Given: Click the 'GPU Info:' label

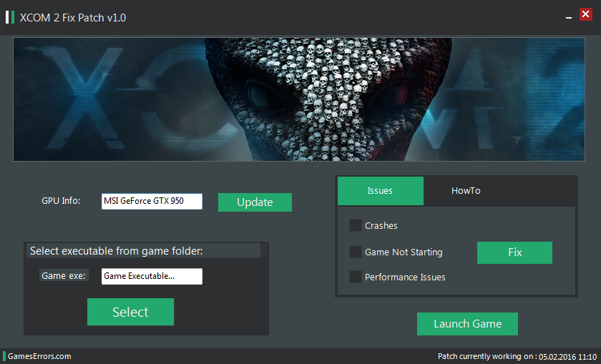Looking at the screenshot, I should [61, 201].
